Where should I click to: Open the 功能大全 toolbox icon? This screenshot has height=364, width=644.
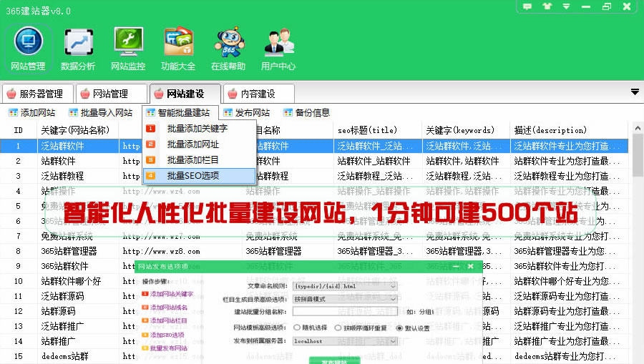tap(178, 49)
